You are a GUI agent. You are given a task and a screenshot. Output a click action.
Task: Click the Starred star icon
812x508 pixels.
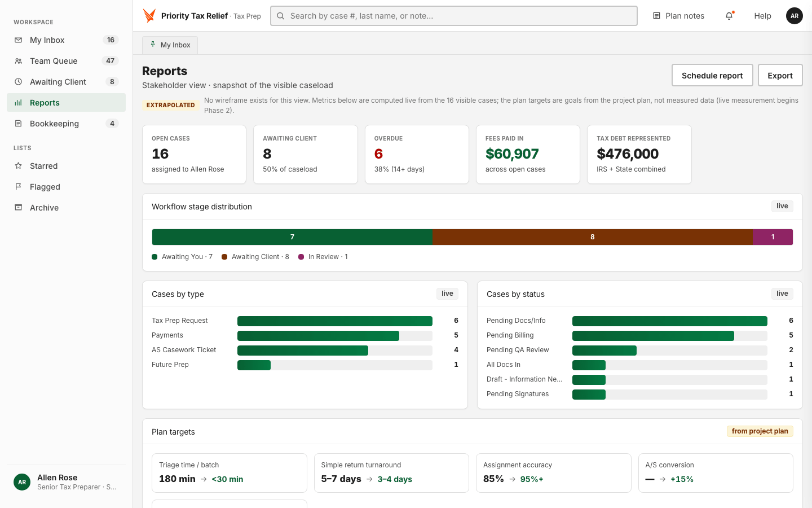[x=18, y=166]
